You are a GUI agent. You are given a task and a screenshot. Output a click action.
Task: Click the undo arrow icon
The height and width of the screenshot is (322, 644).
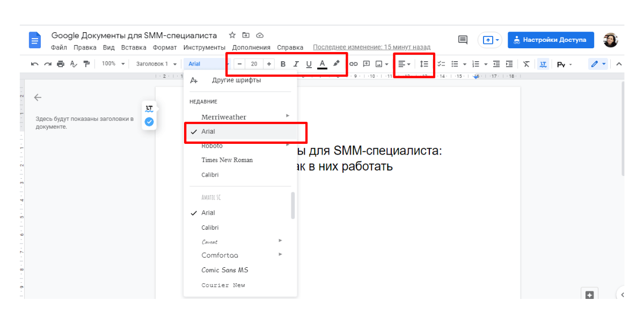pyautogui.click(x=35, y=64)
